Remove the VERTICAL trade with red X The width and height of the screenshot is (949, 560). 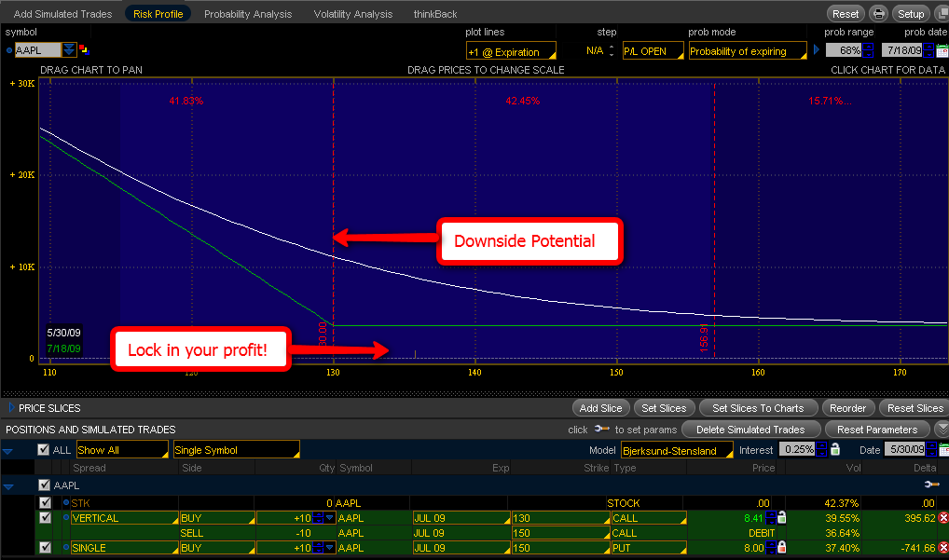click(942, 518)
